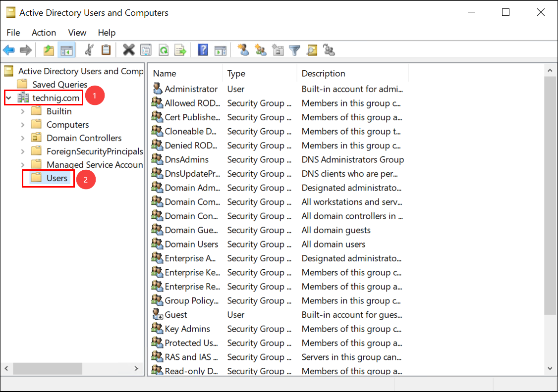
Task: Click the Create new user icon
Action: pyautogui.click(x=243, y=50)
